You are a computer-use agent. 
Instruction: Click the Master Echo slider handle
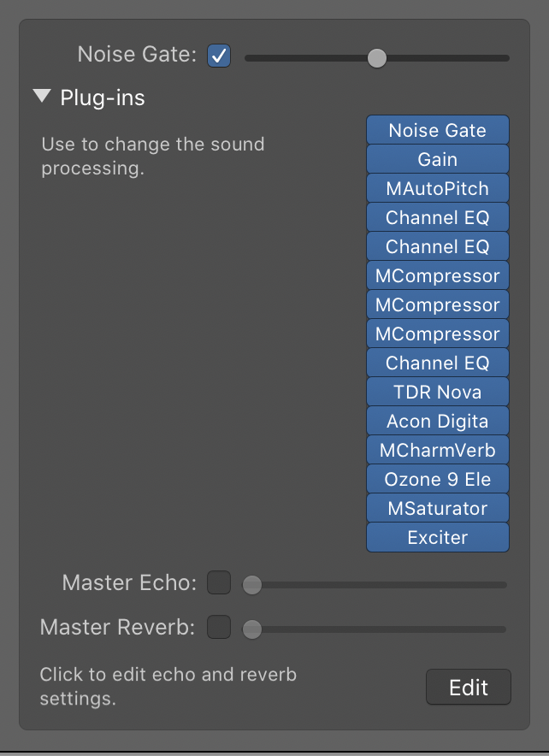(251, 585)
